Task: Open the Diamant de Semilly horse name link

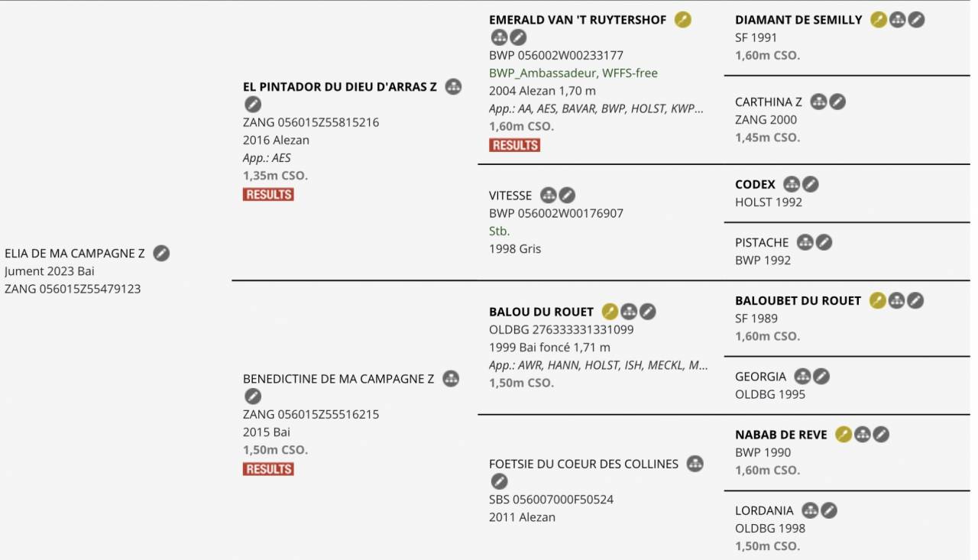Action: point(798,20)
